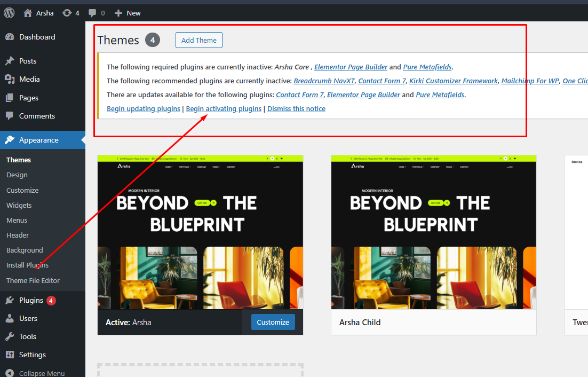Click Collapse Menu label
Screen dimensions: 588x377
click(42, 373)
